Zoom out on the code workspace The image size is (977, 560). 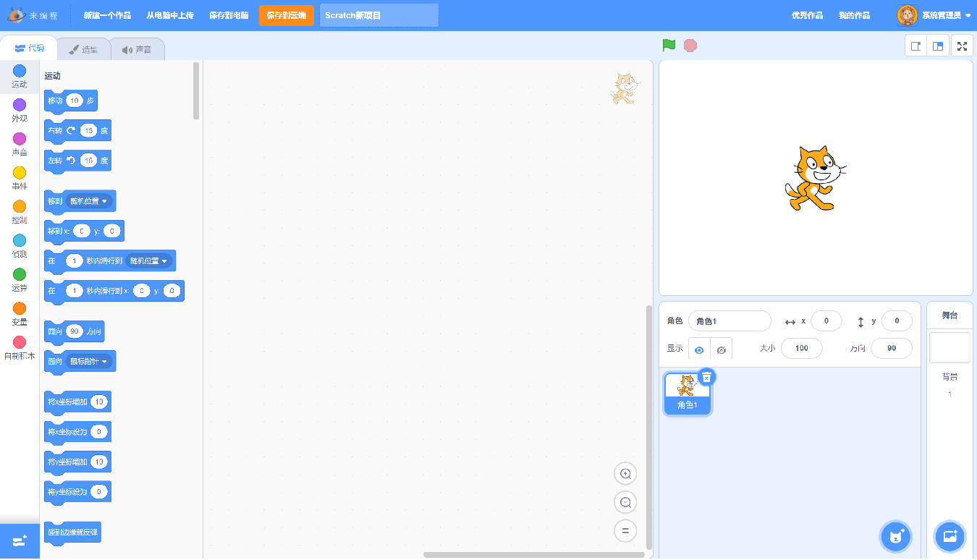pyautogui.click(x=625, y=502)
